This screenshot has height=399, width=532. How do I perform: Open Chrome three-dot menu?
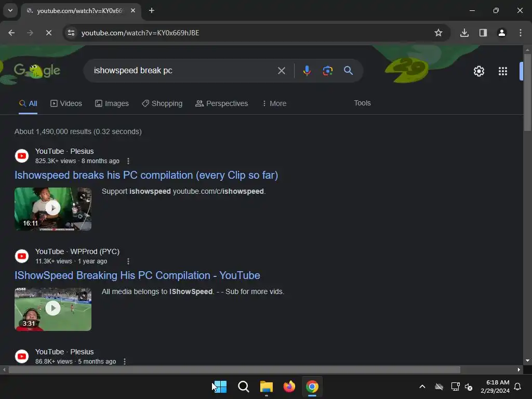pos(521,33)
